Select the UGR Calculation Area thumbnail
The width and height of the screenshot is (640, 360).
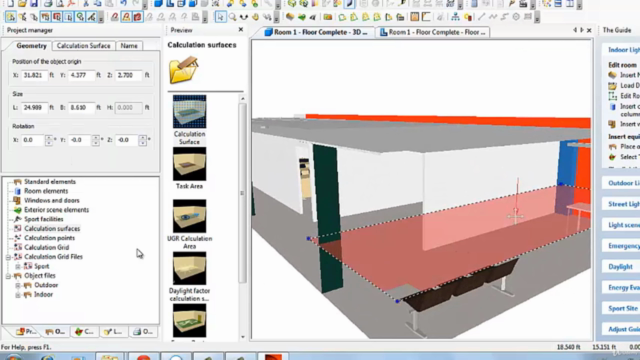point(189,216)
